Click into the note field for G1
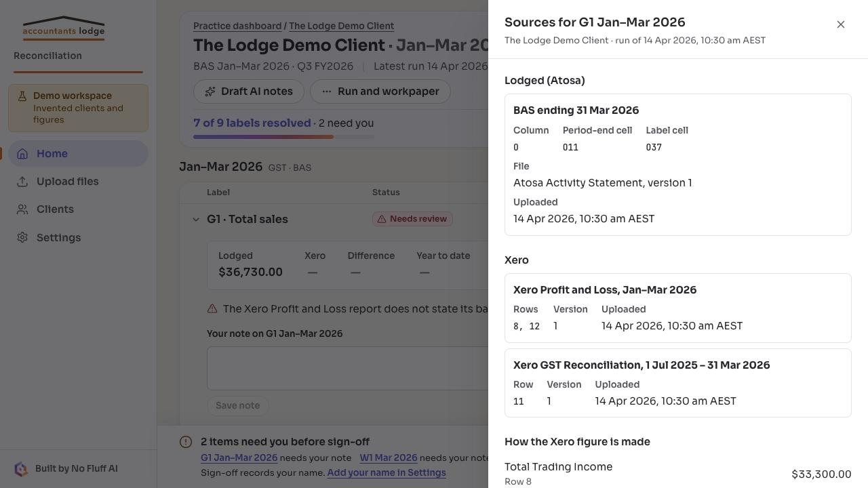This screenshot has width=868, height=488. tap(347, 368)
